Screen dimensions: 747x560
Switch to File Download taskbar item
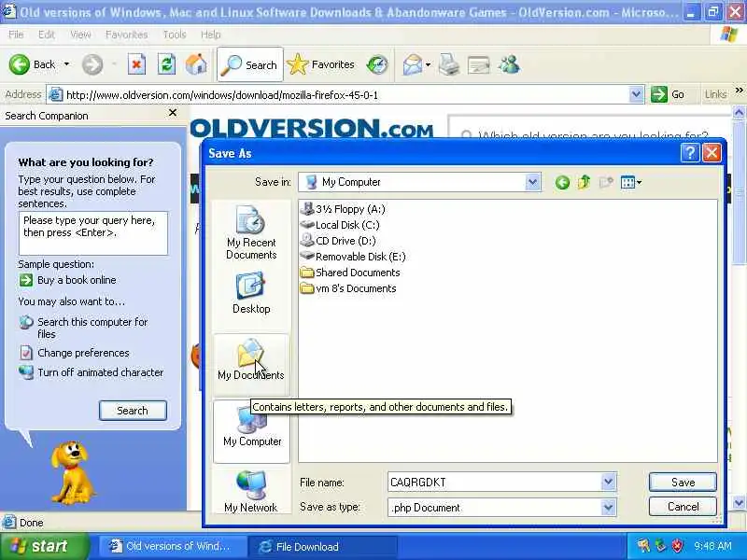coord(323,546)
